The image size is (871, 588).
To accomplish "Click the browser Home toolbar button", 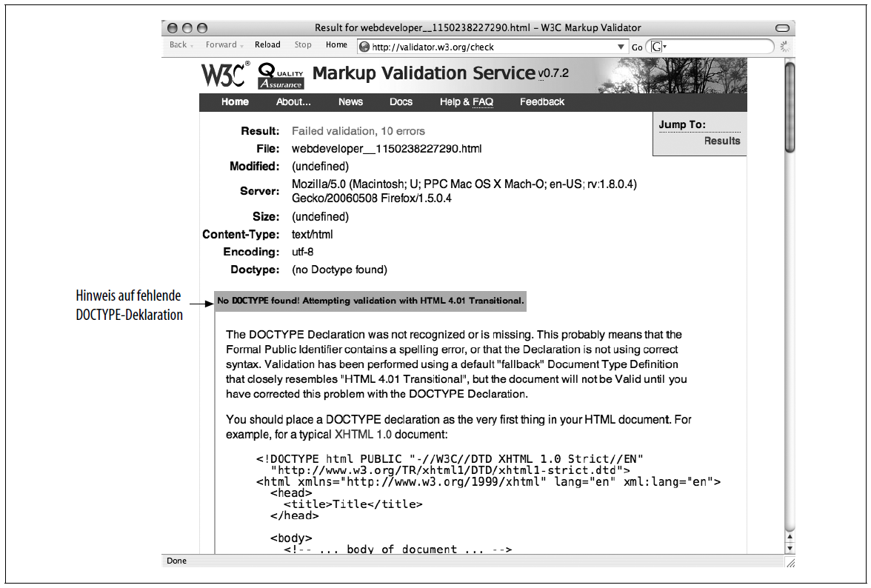I will pyautogui.click(x=336, y=44).
